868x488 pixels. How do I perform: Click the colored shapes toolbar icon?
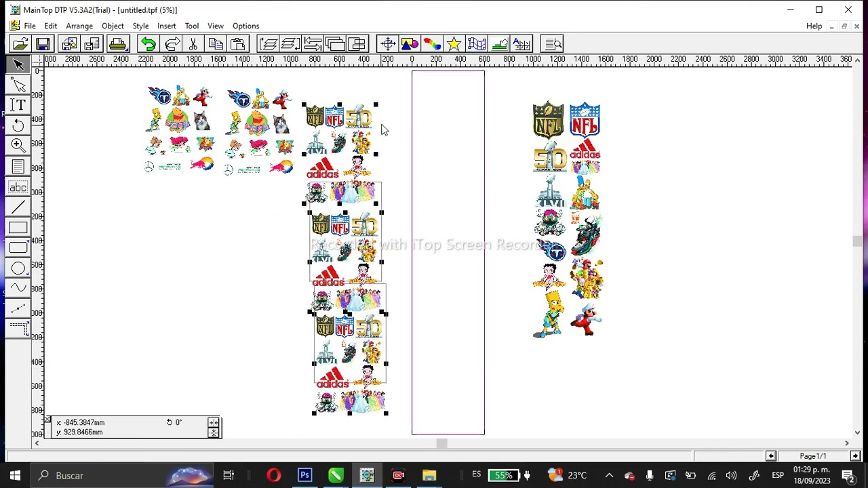pos(410,45)
